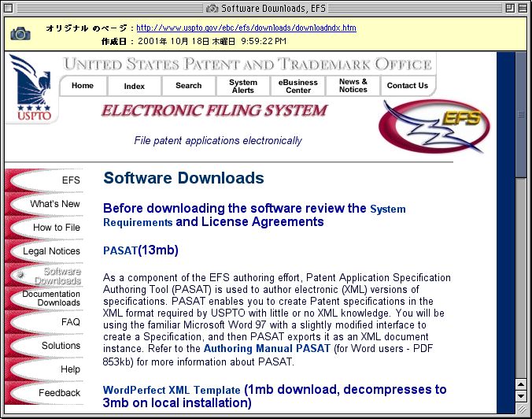Click the EFS oval logo
The image size is (532, 419).
(433, 124)
